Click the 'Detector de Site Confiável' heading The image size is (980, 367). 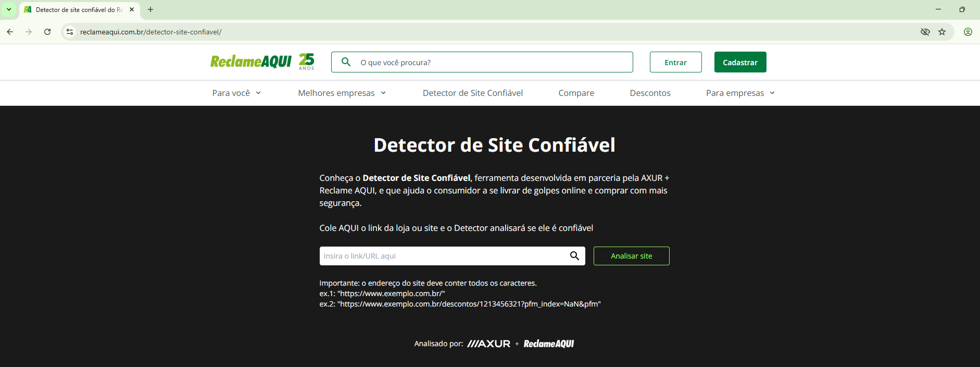coord(494,145)
